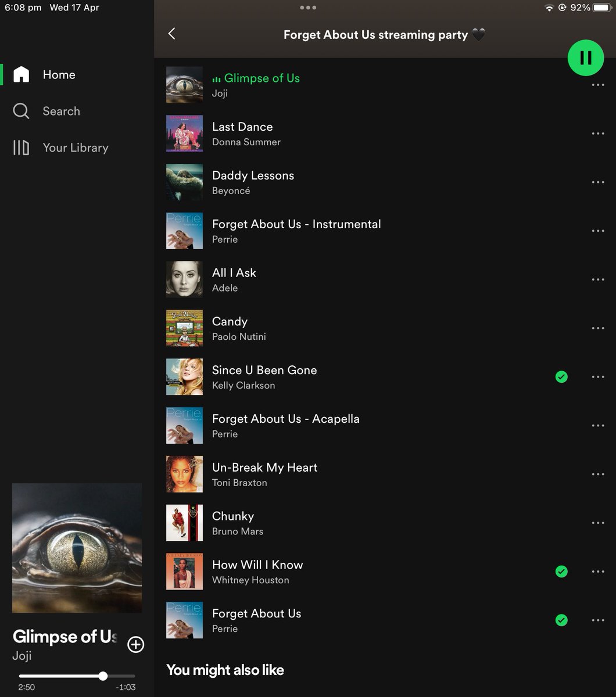The image size is (616, 697).
Task: Toggle saved checkmark on Since U Been Gone
Action: click(561, 377)
